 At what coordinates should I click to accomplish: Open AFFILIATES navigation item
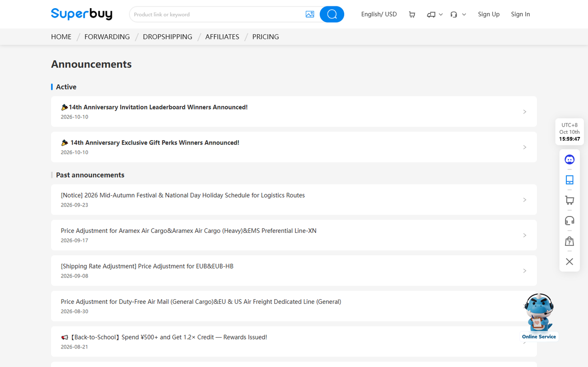tap(222, 37)
